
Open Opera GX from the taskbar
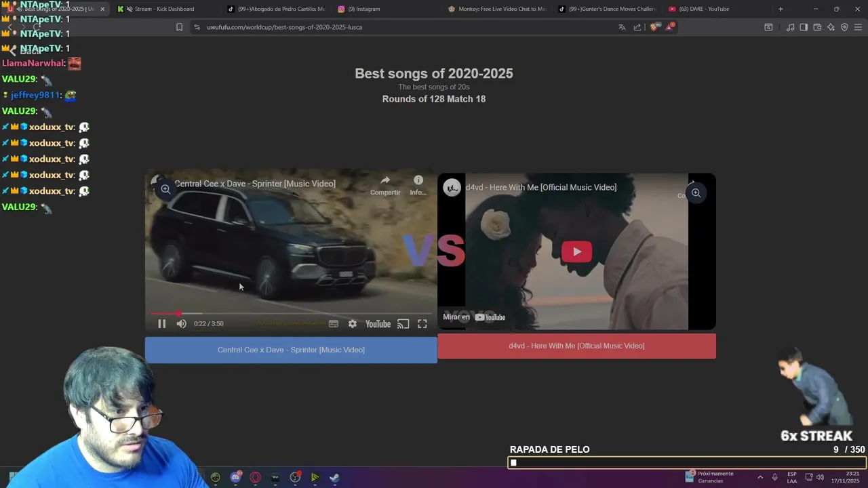point(256,477)
